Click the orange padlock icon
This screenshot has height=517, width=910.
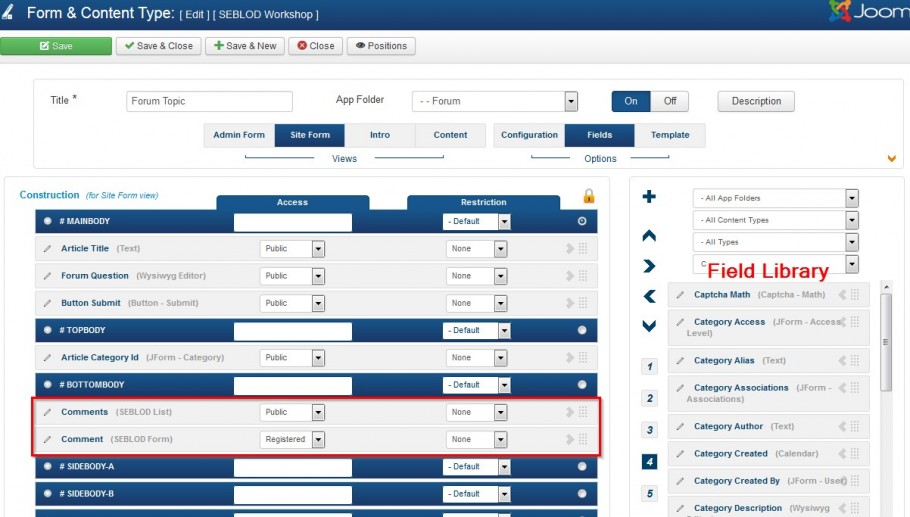point(588,196)
